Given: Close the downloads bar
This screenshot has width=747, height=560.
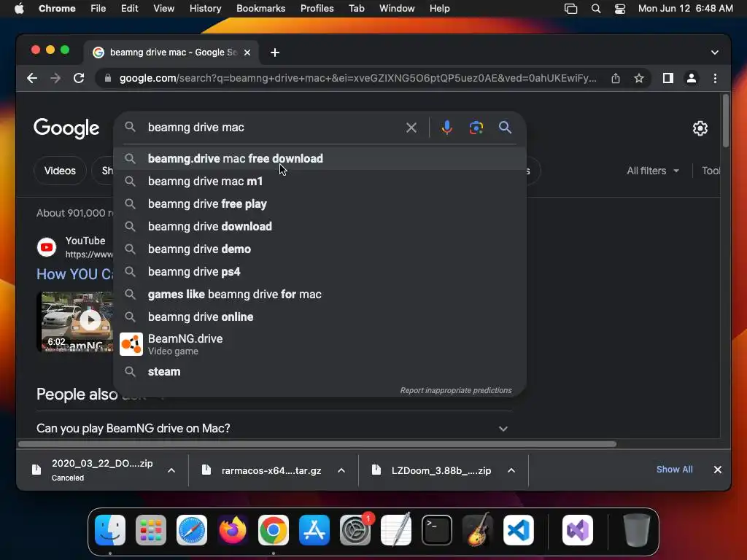Looking at the screenshot, I should click(718, 470).
